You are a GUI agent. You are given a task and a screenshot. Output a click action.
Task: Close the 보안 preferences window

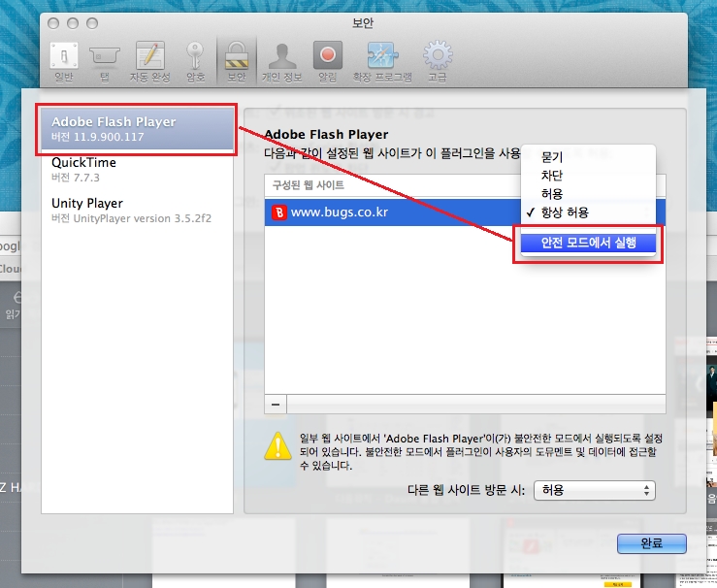53,23
